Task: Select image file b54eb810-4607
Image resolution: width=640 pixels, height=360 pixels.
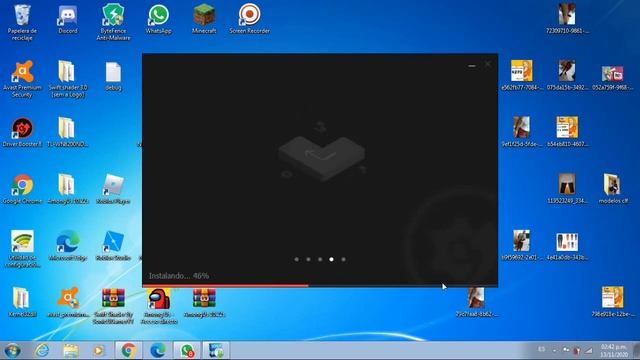Action: 567,131
